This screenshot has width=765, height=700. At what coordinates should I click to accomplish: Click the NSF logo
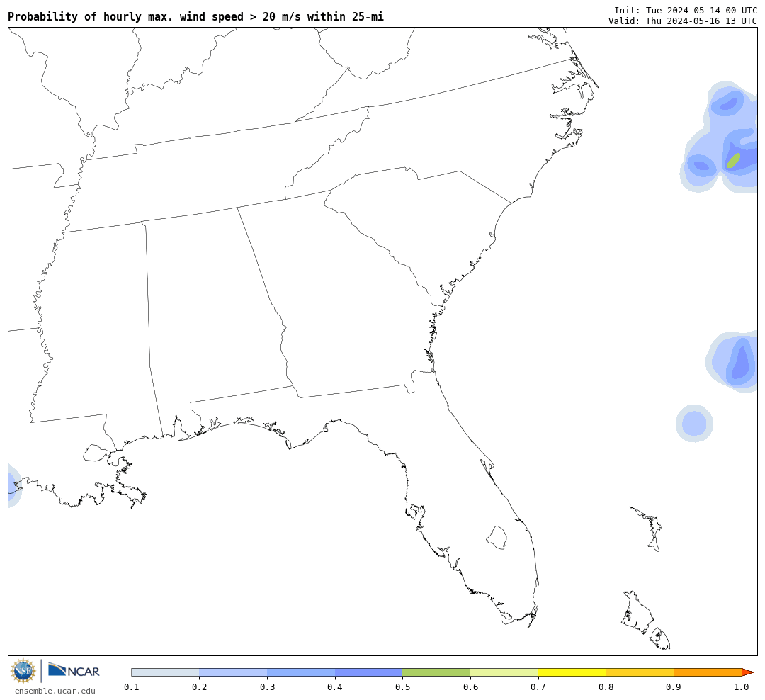tap(23, 671)
